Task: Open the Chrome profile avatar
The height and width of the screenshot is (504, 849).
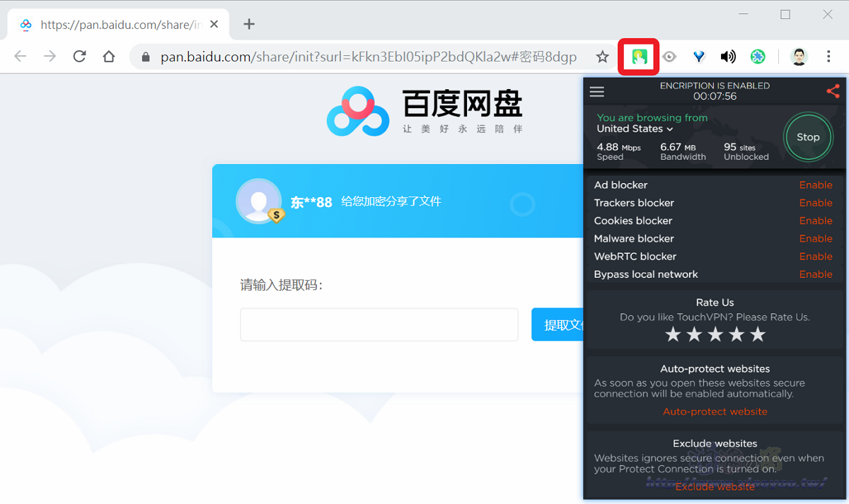Action: (799, 57)
